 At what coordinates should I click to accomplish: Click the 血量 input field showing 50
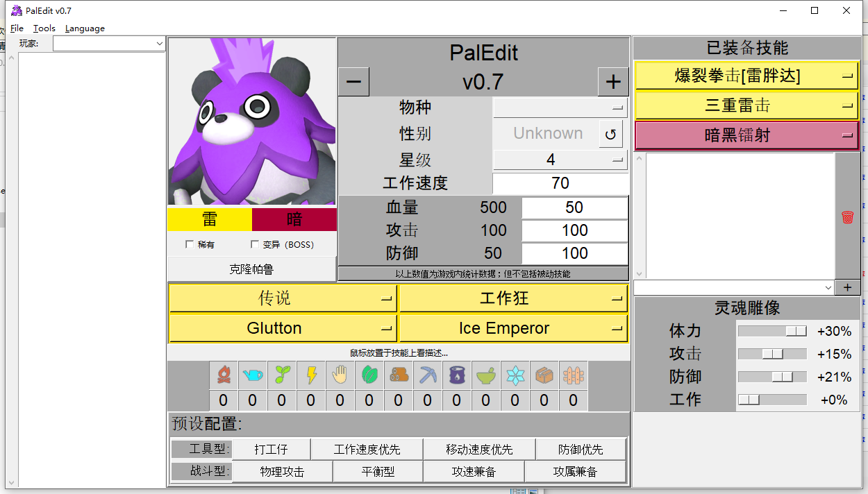tap(574, 207)
